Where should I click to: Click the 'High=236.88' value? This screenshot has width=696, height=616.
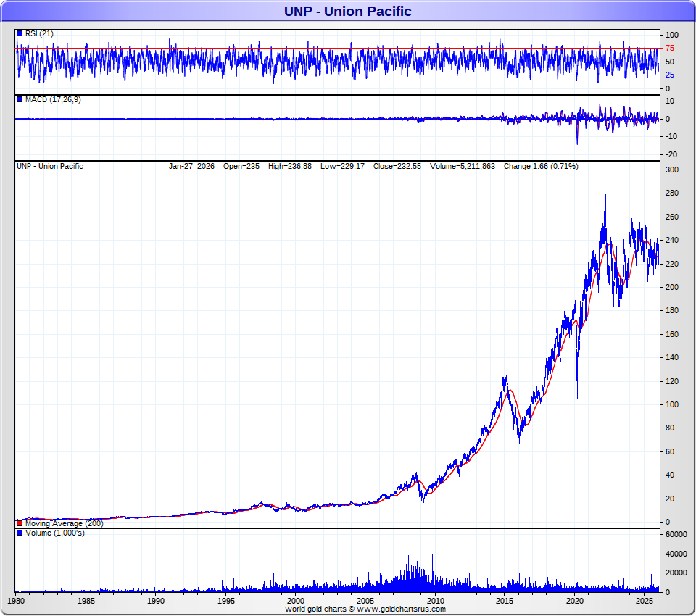pyautogui.click(x=290, y=167)
